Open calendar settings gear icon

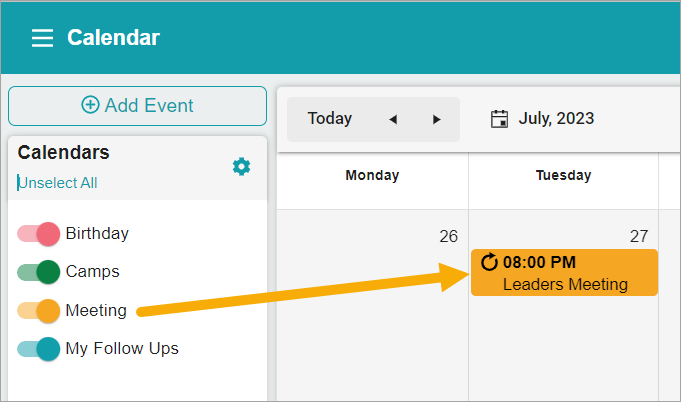click(241, 167)
